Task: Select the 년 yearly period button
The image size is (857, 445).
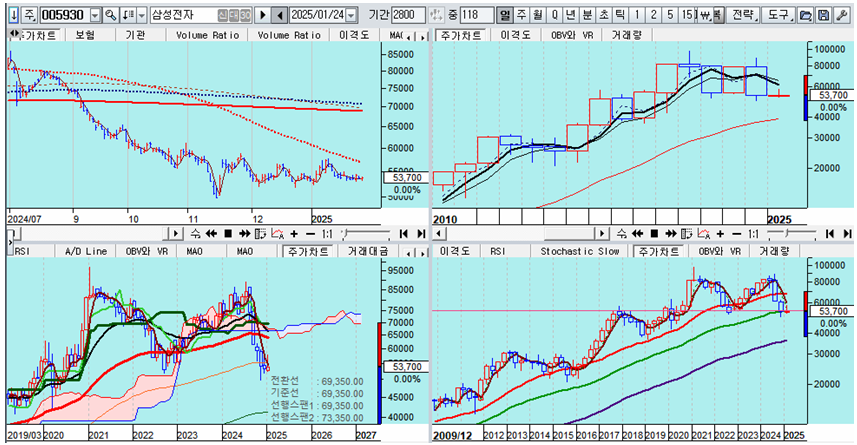Action: pos(571,15)
